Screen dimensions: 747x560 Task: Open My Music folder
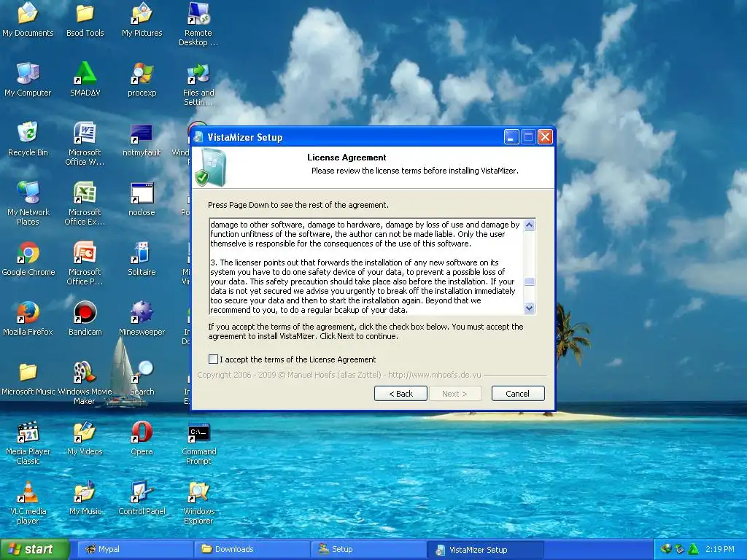pyautogui.click(x=85, y=498)
